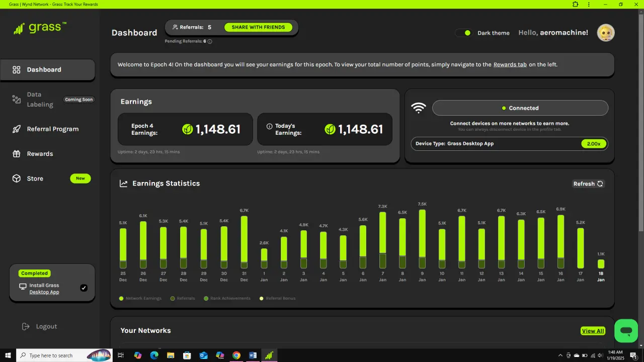Open Microsoft Store from taskbar
This screenshot has height=362, width=644.
[187, 355]
